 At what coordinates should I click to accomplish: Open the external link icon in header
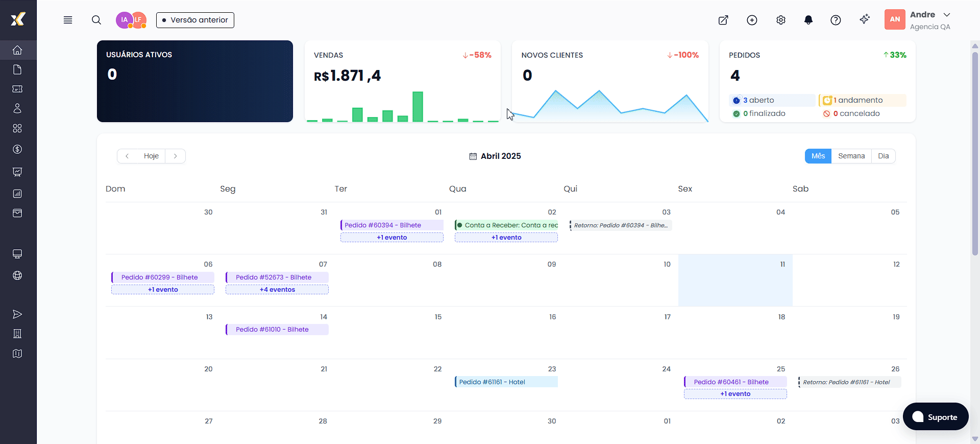pos(723,20)
